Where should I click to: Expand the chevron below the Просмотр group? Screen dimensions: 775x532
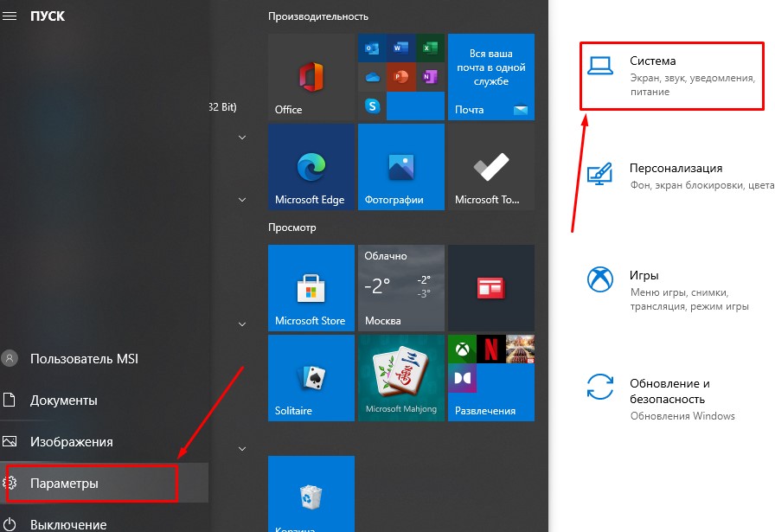click(x=240, y=324)
